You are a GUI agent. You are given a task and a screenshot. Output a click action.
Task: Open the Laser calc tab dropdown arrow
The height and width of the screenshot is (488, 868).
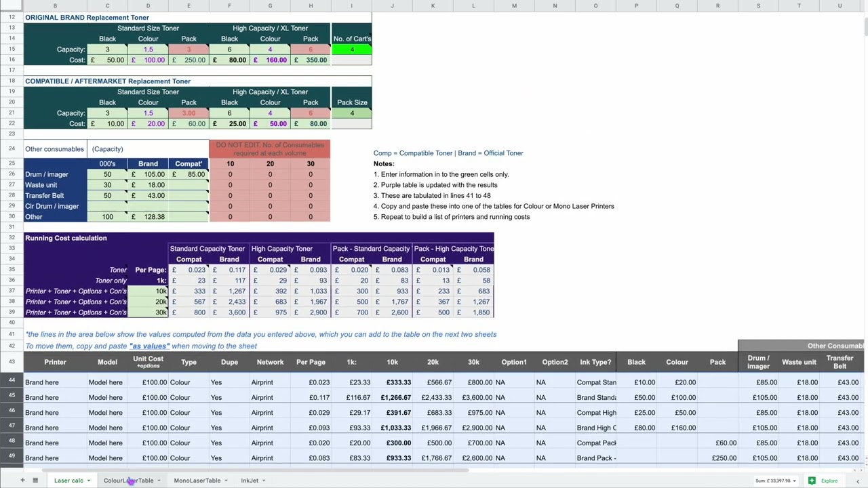(x=88, y=481)
